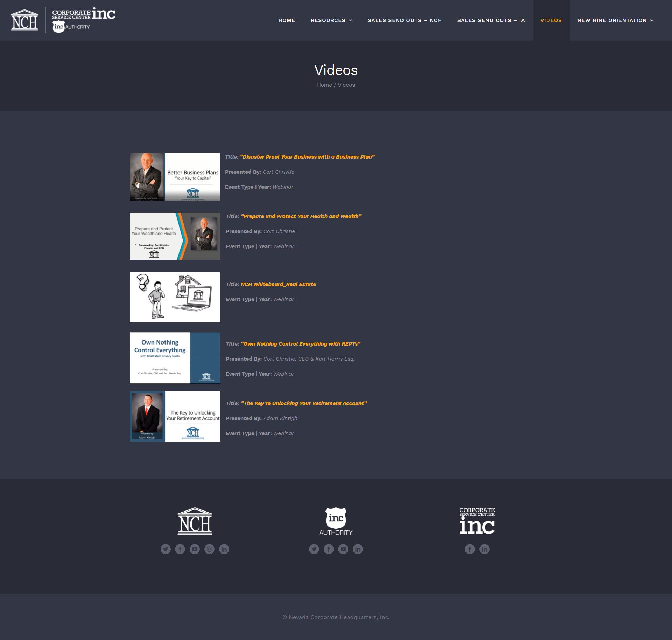Click Inc Authority Facebook icon
The height and width of the screenshot is (640, 672).
click(x=329, y=549)
